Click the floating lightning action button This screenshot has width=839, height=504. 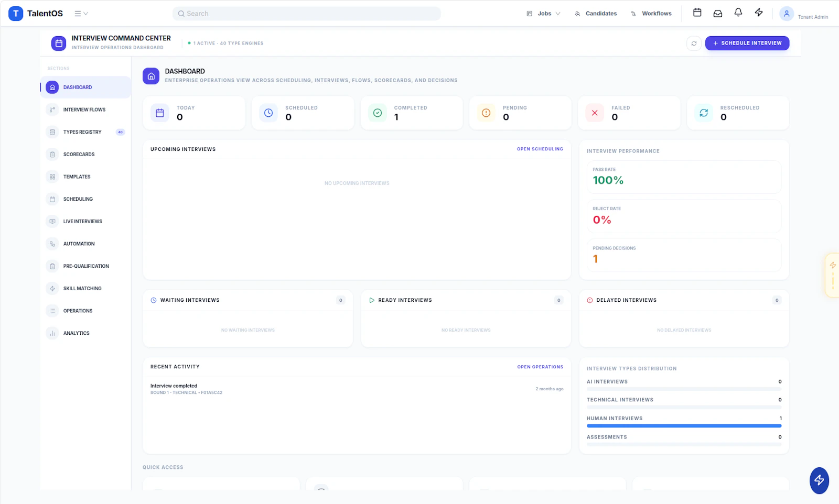tap(819, 480)
